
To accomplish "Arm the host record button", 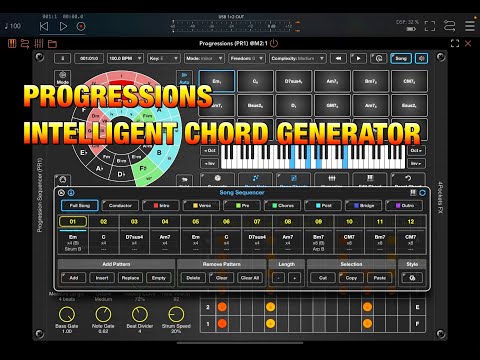I will pos(81,26).
